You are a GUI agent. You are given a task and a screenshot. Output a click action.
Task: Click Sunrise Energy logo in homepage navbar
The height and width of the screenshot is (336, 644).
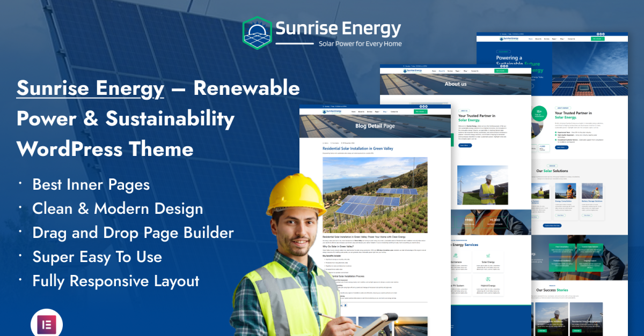click(509, 39)
